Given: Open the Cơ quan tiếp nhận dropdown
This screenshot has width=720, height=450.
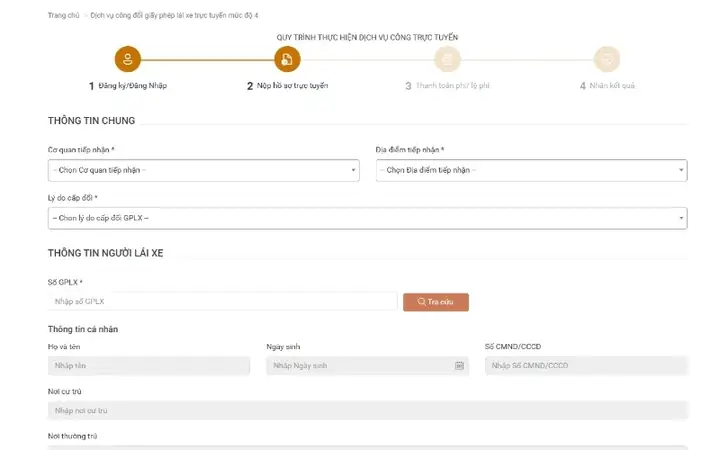Looking at the screenshot, I should click(x=203, y=170).
